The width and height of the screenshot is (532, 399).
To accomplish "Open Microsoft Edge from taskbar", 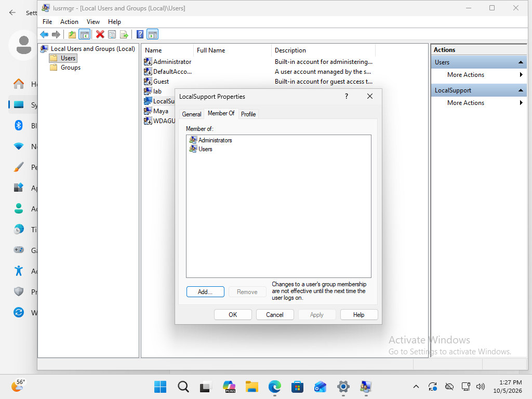I will click(x=274, y=387).
